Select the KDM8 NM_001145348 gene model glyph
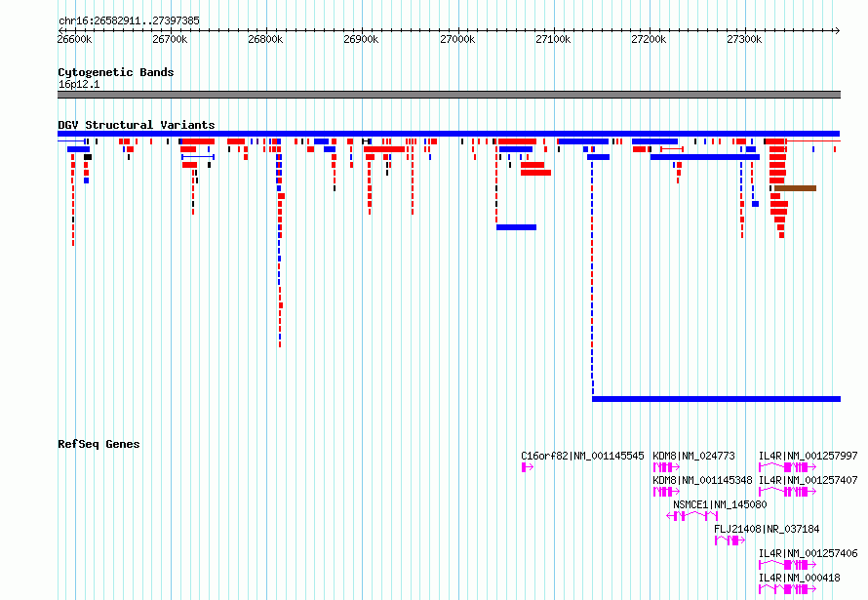 666,492
